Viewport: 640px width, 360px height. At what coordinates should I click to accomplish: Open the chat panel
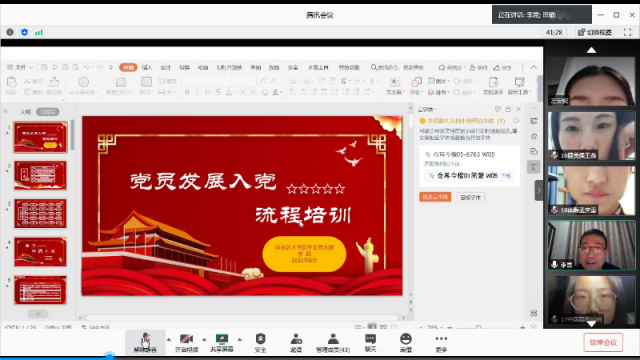[370, 343]
